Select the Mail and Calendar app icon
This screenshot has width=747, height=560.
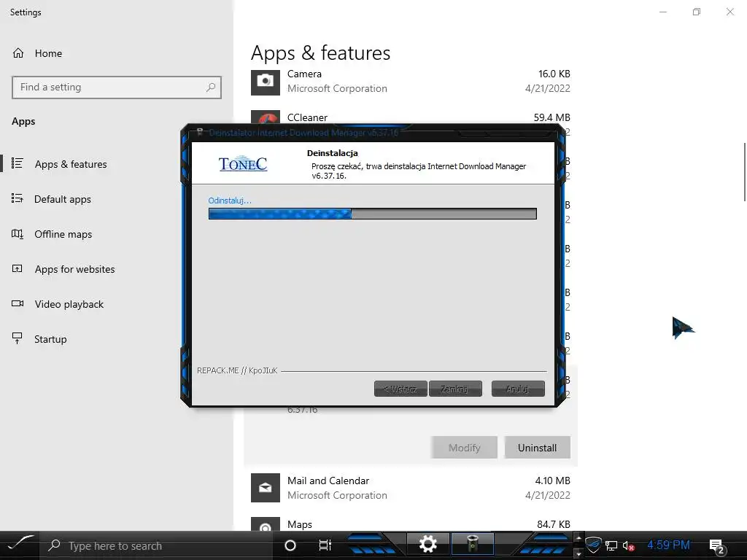tap(266, 488)
